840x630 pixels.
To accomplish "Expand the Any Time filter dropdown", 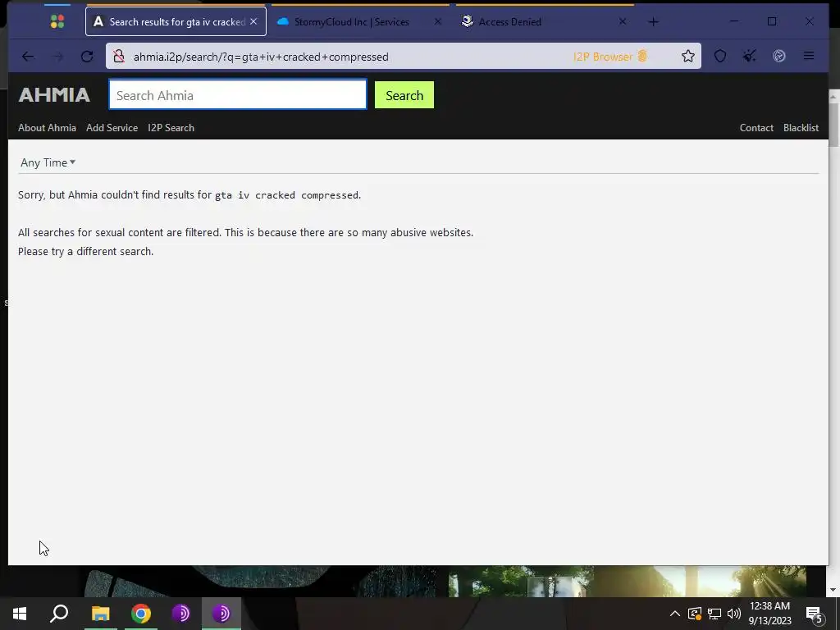I will point(48,162).
